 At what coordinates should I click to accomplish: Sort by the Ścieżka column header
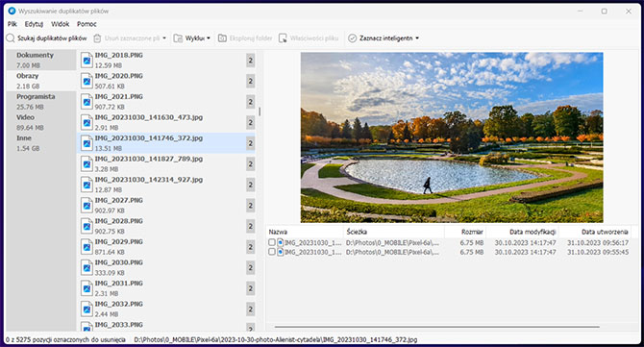[x=394, y=232]
